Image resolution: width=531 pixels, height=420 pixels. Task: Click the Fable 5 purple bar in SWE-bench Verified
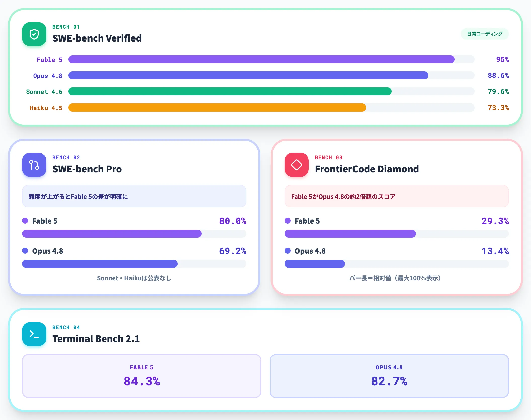coord(261,59)
